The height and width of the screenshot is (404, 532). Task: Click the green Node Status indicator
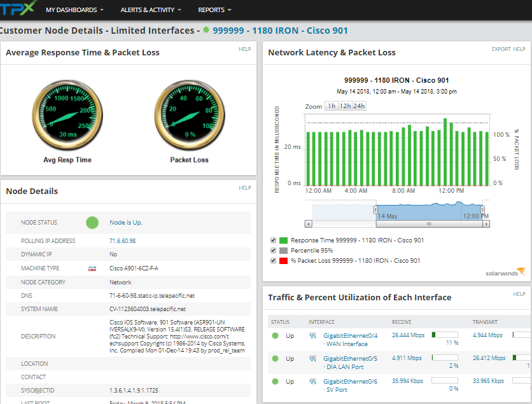pos(92,223)
